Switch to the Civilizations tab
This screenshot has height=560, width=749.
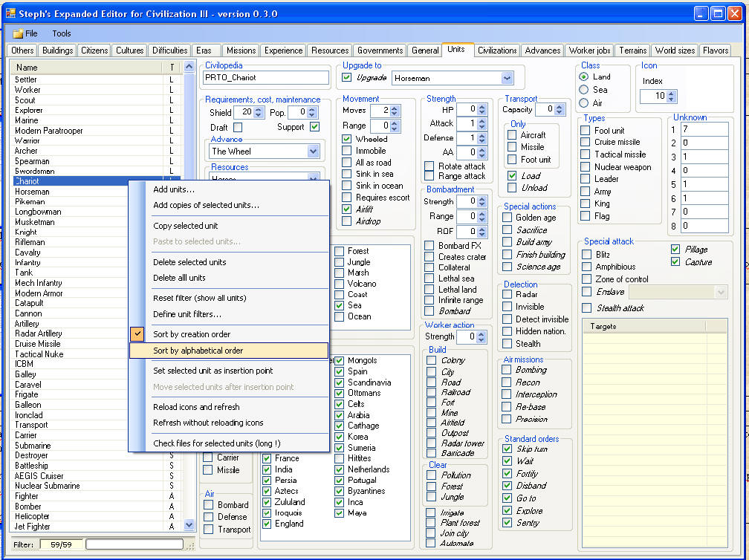click(x=497, y=50)
